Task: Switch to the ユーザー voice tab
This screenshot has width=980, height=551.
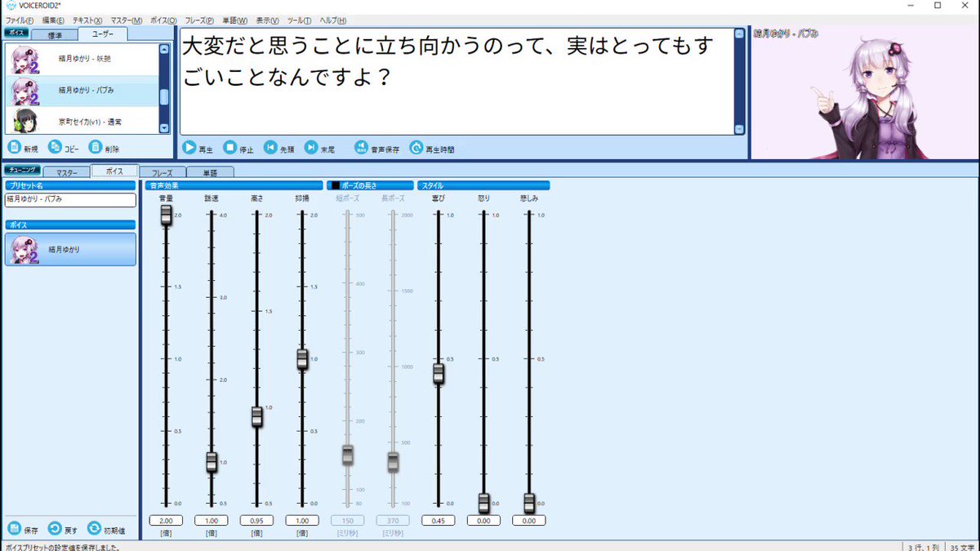Action: click(x=103, y=34)
